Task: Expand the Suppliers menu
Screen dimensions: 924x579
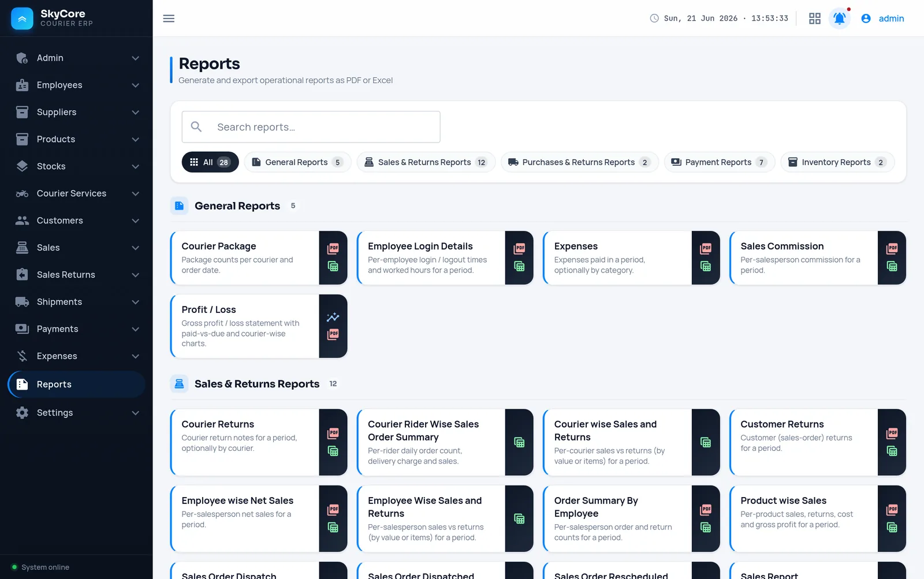Action: (76, 112)
